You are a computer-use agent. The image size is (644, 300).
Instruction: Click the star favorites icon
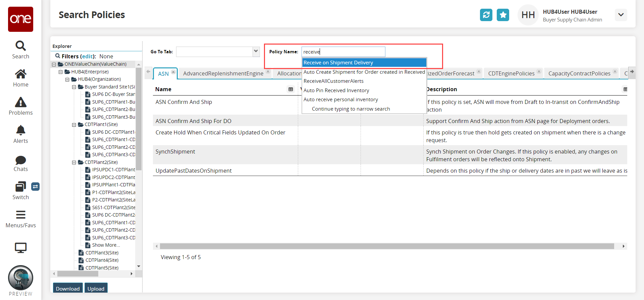(503, 15)
